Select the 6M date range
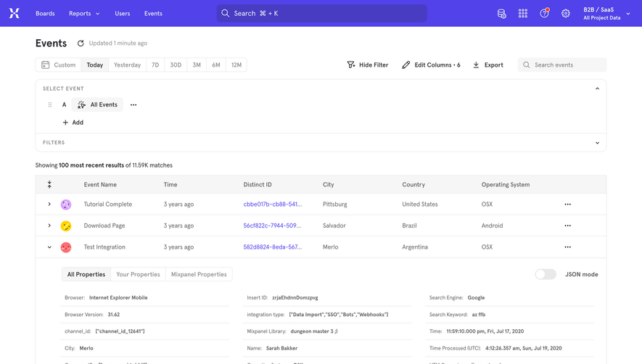The height and width of the screenshot is (364, 642). click(215, 65)
